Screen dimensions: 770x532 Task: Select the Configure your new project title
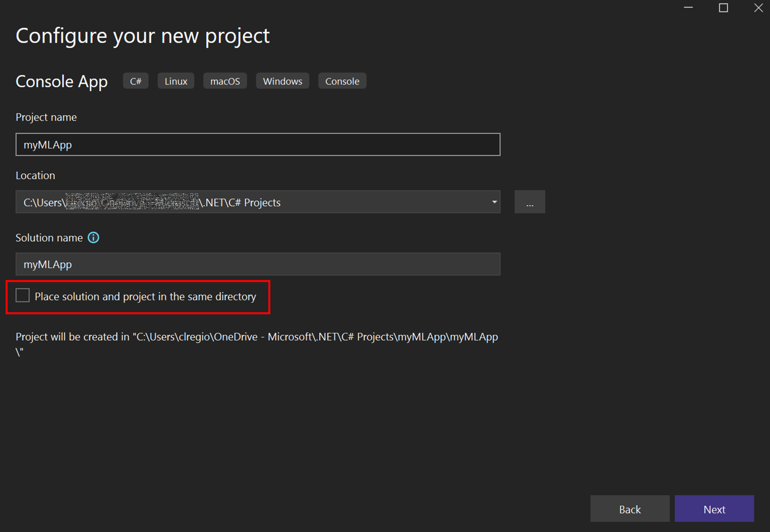tap(142, 35)
